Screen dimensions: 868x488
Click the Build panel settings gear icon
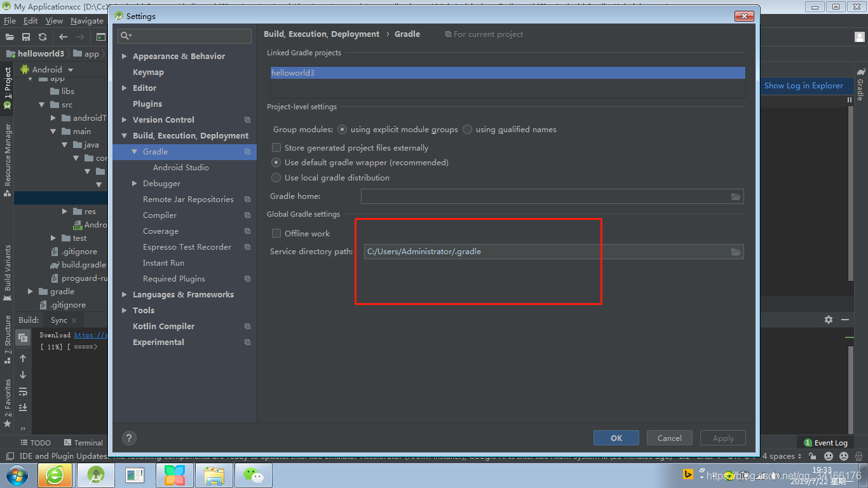tap(829, 320)
